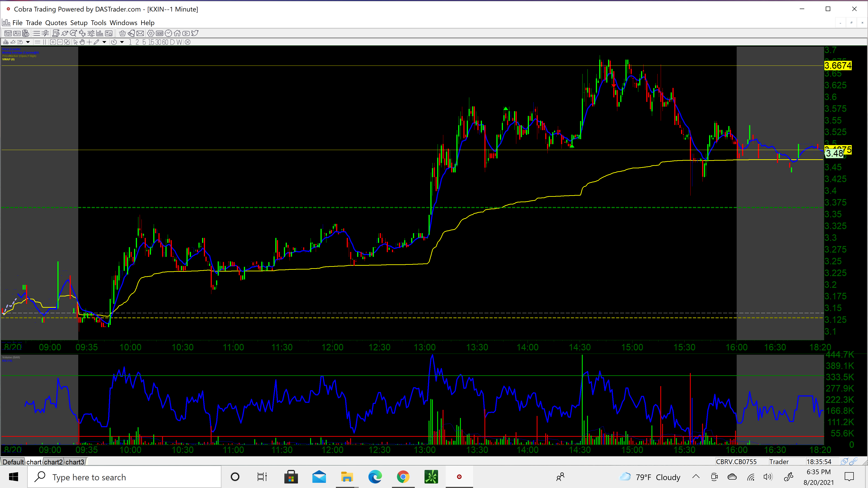
Task: Open the shopping basket icon
Action: pyautogui.click(x=122, y=33)
